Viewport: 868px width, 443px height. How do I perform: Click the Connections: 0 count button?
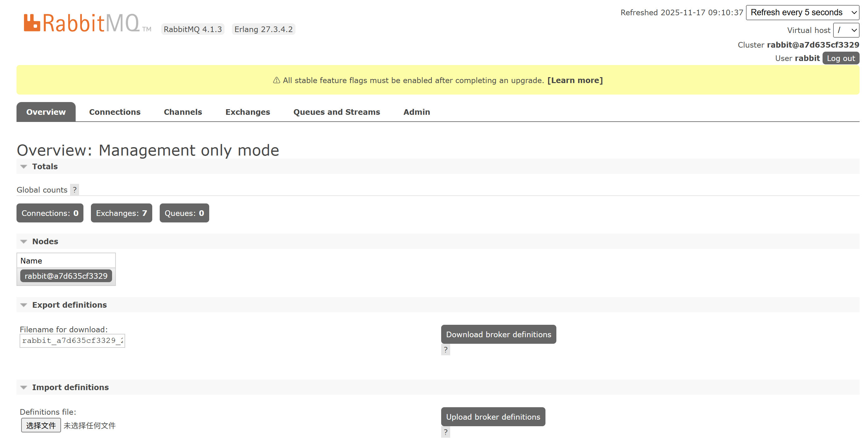pyautogui.click(x=50, y=213)
